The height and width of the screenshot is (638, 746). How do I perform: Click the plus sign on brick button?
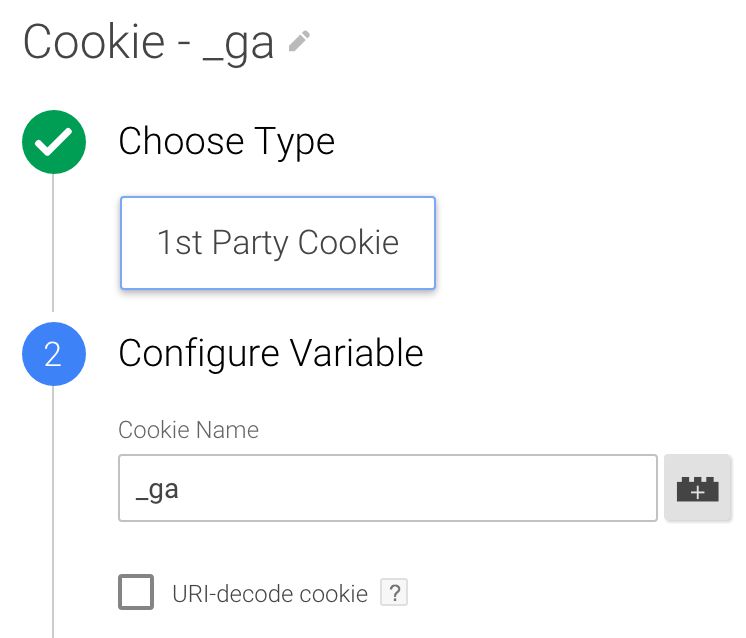pos(697,492)
